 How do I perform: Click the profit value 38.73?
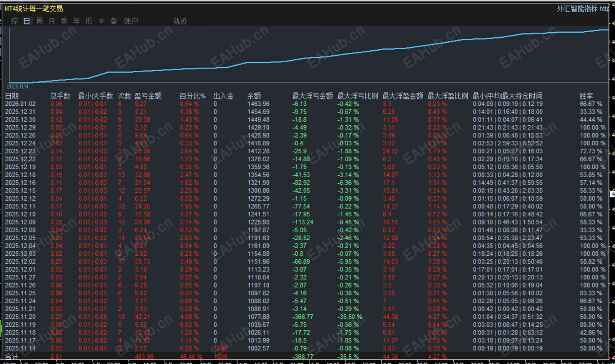coord(143,261)
